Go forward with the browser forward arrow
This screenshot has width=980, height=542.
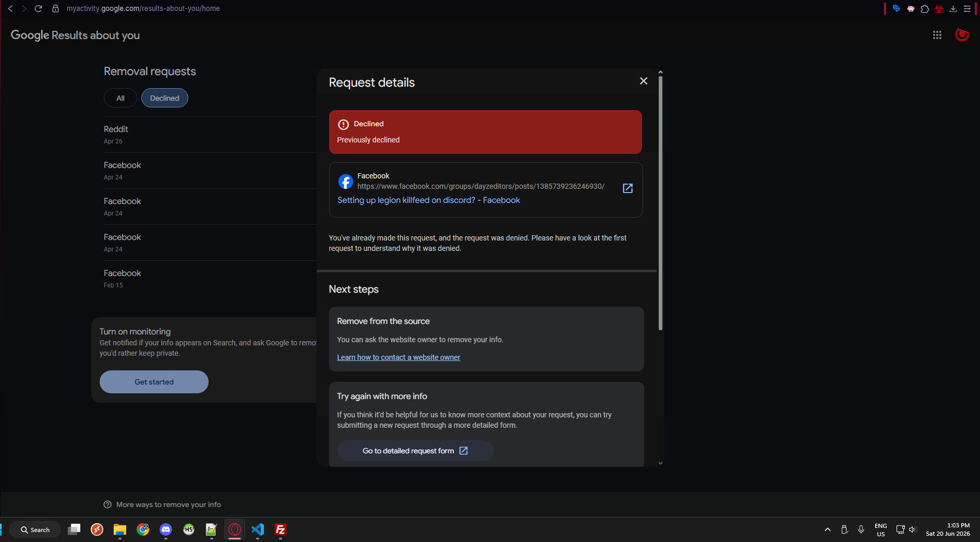[x=24, y=8]
